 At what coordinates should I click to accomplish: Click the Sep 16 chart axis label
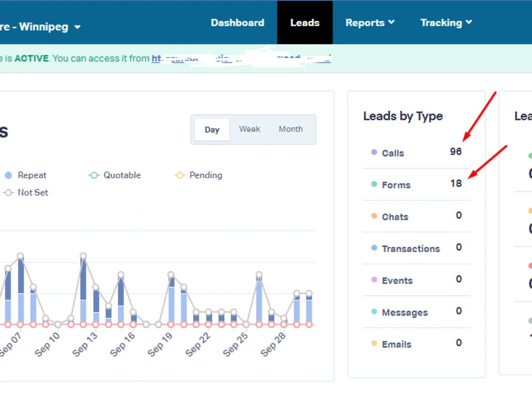[x=122, y=344]
